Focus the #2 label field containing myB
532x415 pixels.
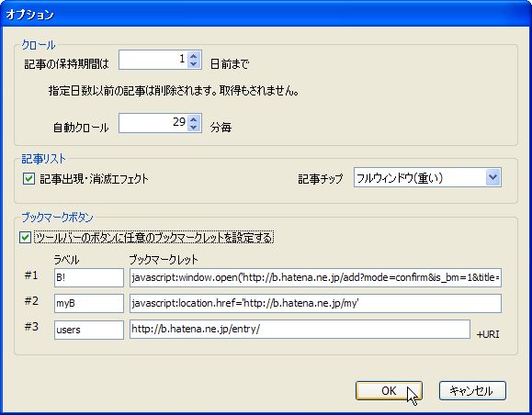[89, 304]
